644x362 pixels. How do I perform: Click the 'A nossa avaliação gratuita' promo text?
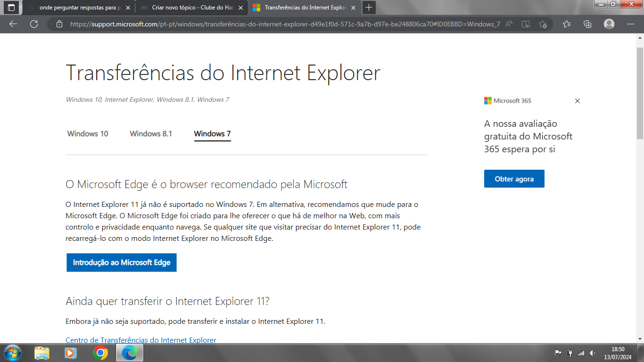tap(528, 136)
